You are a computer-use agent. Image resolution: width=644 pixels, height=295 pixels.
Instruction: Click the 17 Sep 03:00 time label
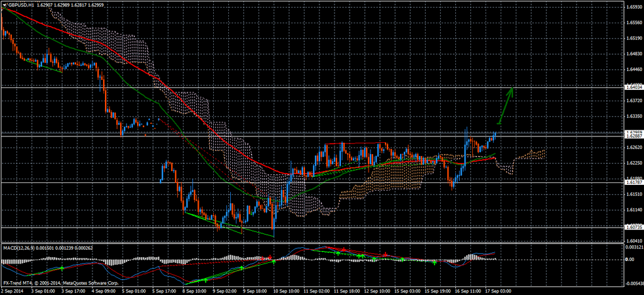coord(497,291)
